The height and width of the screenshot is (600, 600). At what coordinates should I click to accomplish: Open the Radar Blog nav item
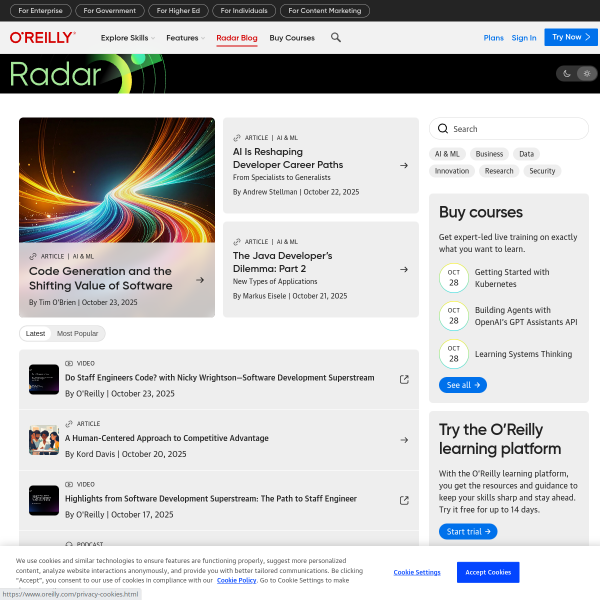pos(237,38)
